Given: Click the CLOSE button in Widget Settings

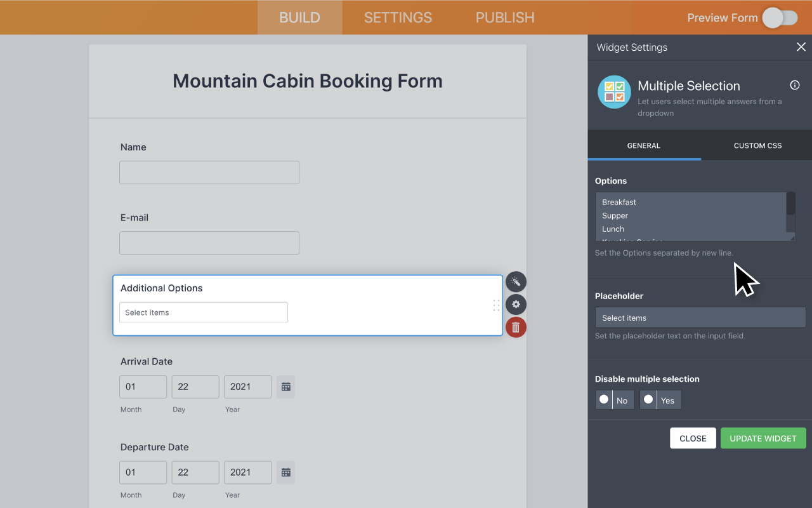Looking at the screenshot, I should click(693, 438).
